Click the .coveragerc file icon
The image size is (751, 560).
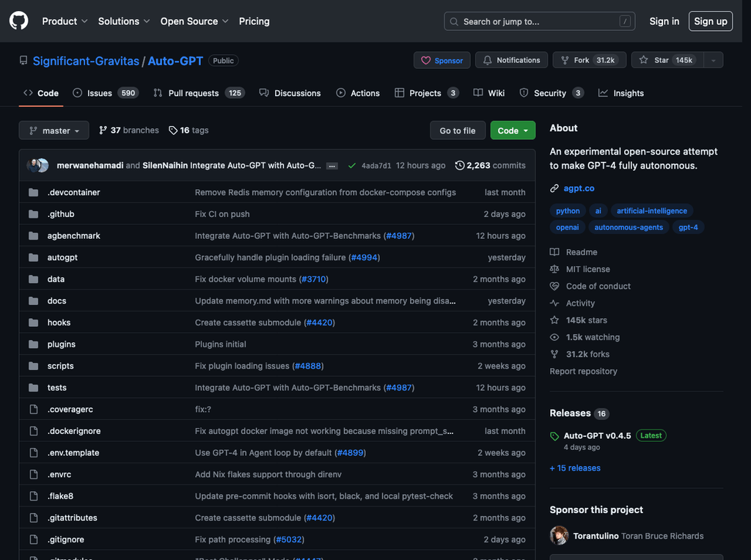tap(34, 409)
